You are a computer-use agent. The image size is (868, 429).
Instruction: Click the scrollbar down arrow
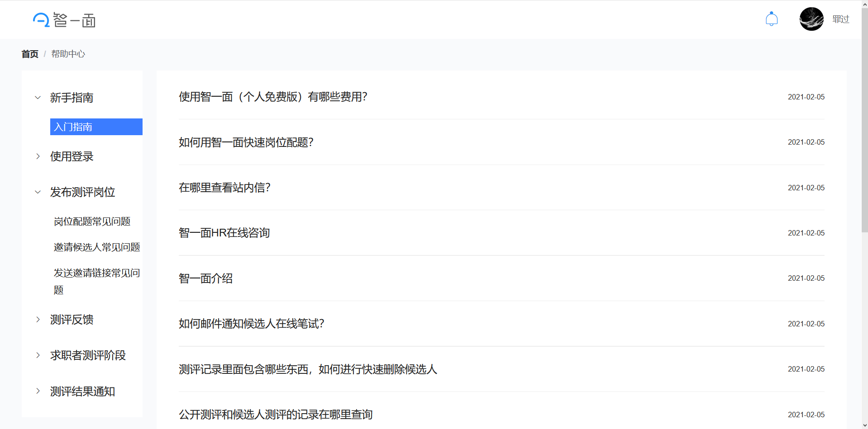pyautogui.click(x=864, y=425)
